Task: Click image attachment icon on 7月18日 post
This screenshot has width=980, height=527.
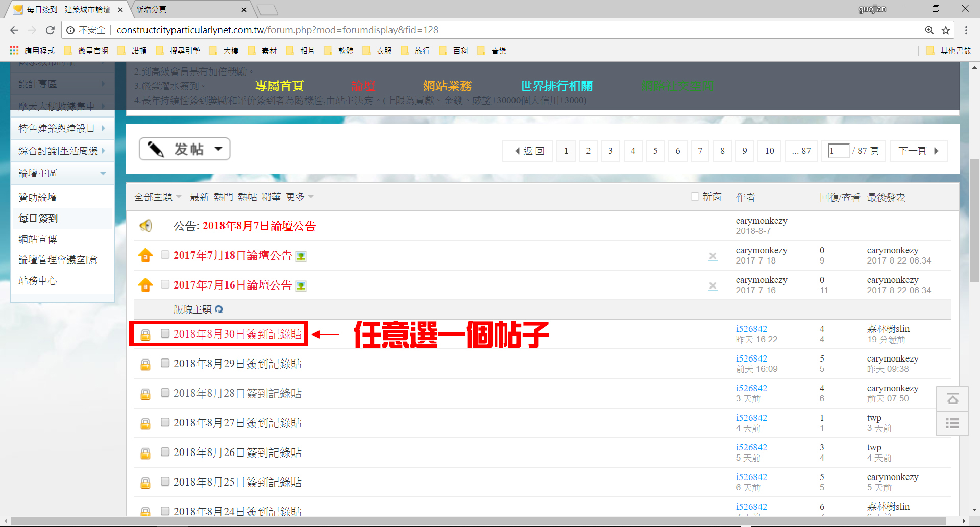Action: [x=301, y=256]
